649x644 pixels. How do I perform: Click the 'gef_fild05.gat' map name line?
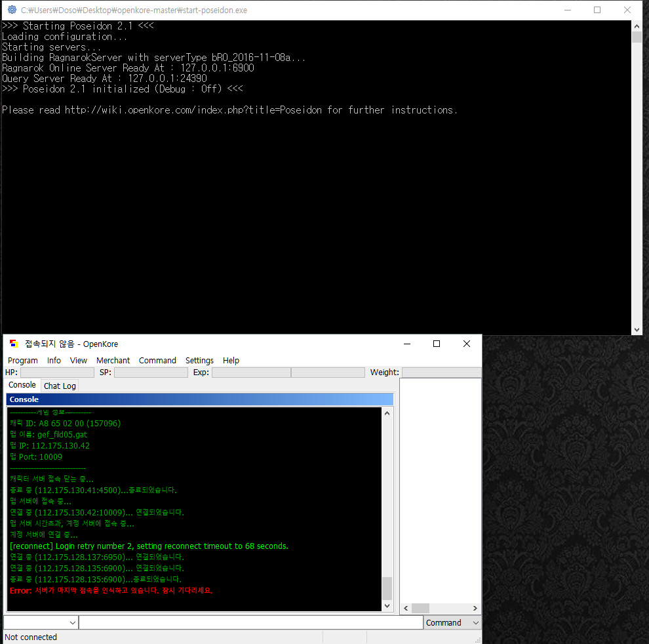[49, 434]
